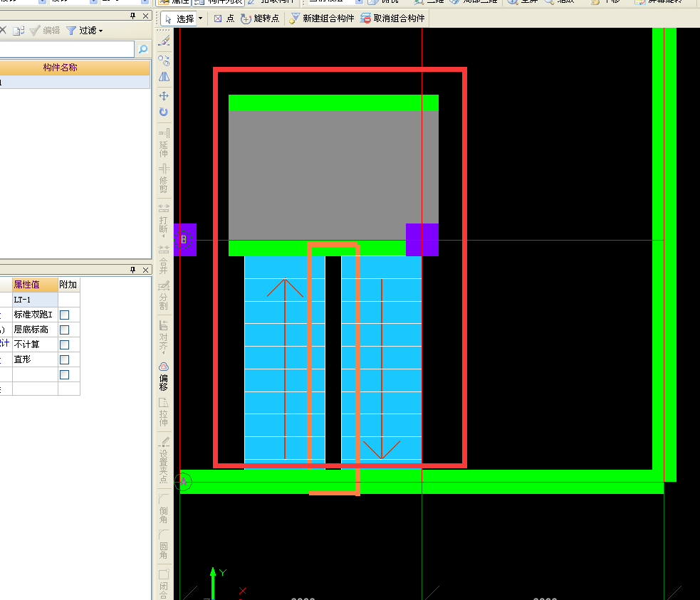This screenshot has height=600, width=700.
Task: Close the properties panel
Action: point(145,270)
